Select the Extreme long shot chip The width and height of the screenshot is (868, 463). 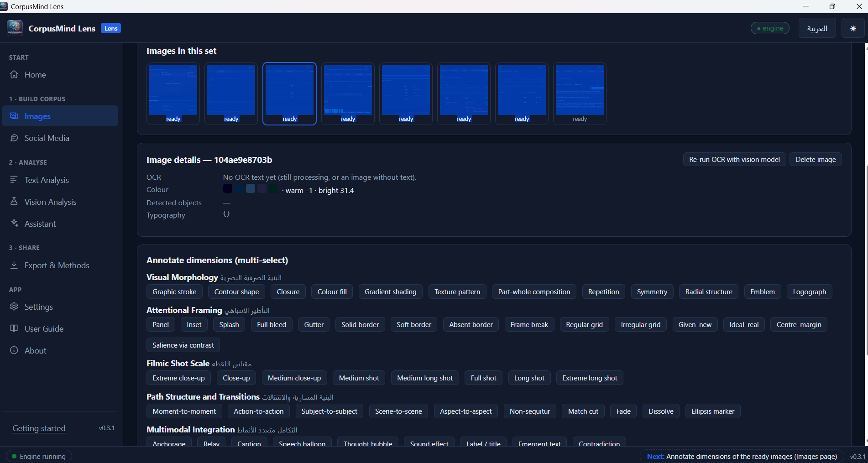tap(590, 378)
